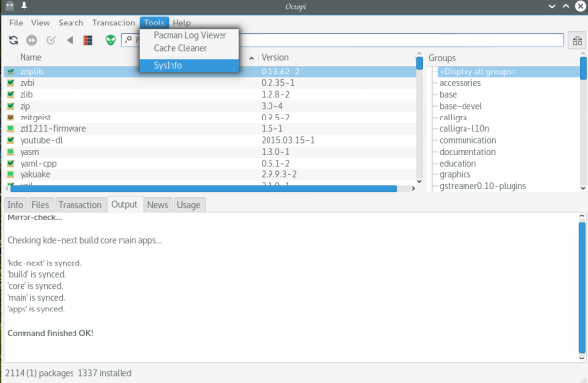
Task: Open the View menu
Action: (40, 23)
